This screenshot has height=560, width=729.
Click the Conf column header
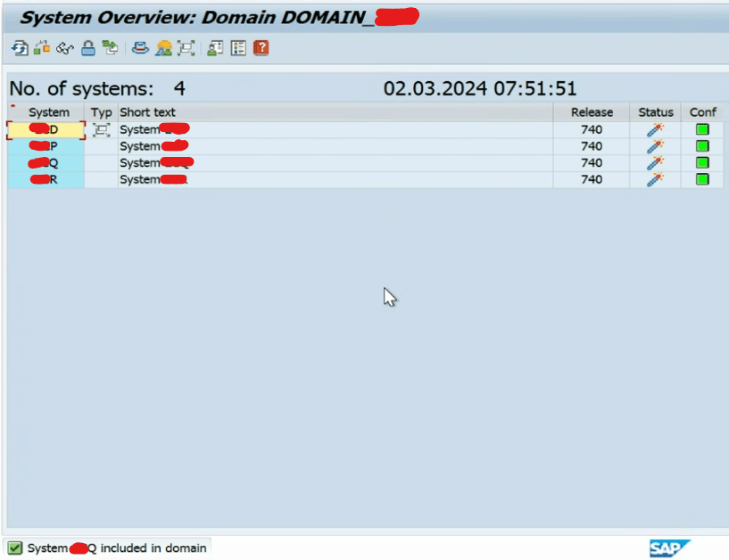tap(702, 112)
